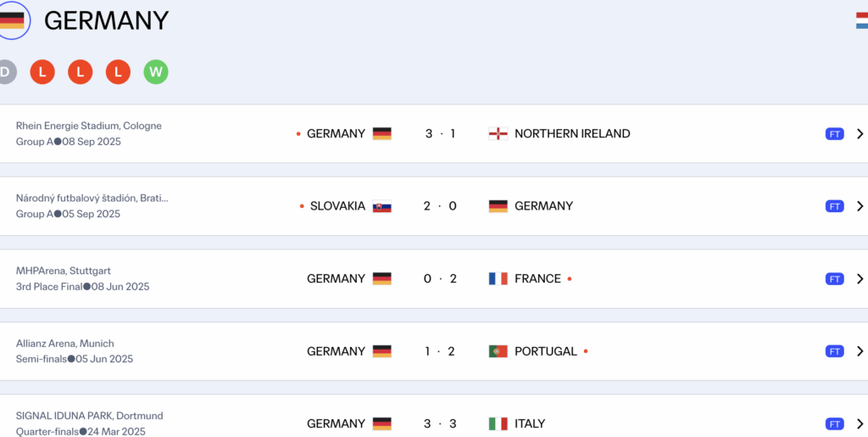Open the Slovakia vs Germany match arrow
This screenshot has height=437, width=868.
coord(860,206)
